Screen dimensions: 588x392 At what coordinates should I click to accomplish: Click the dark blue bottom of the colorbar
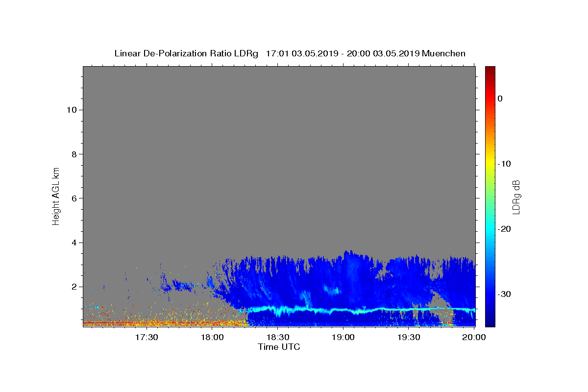(x=490, y=323)
